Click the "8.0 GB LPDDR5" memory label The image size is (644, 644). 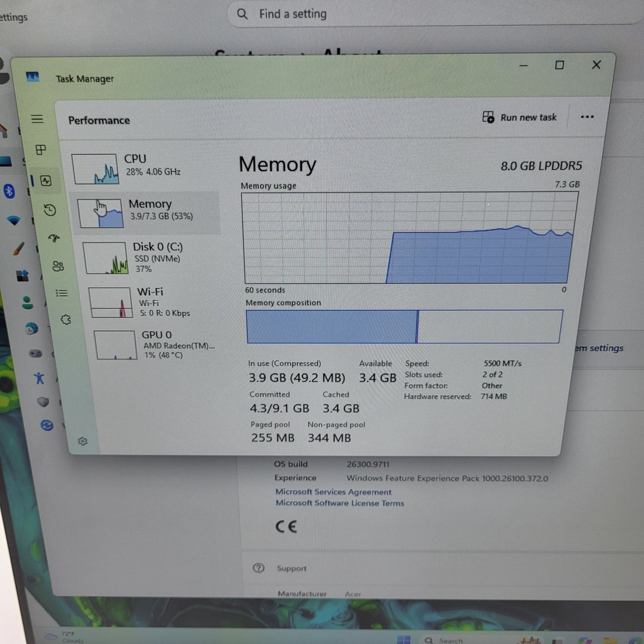coord(541,166)
